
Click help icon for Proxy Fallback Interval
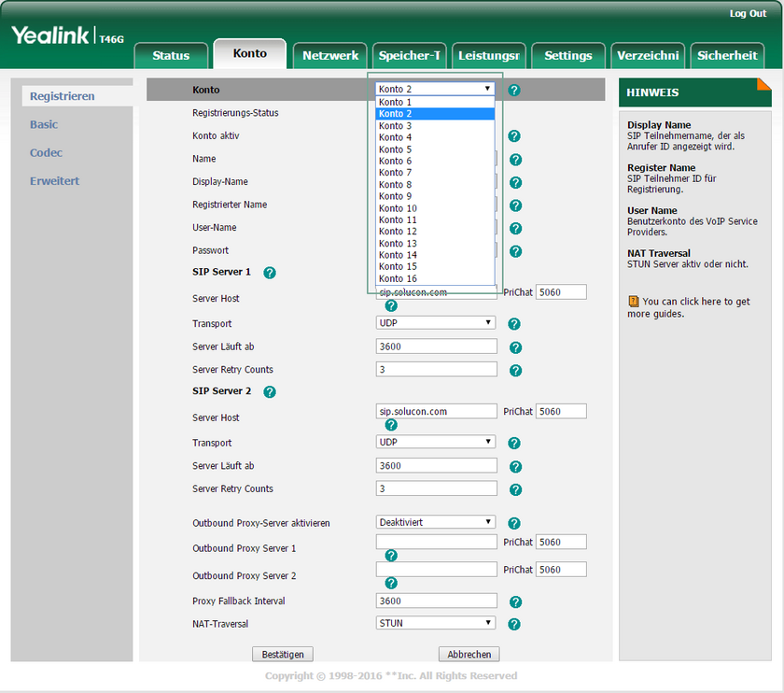(515, 602)
